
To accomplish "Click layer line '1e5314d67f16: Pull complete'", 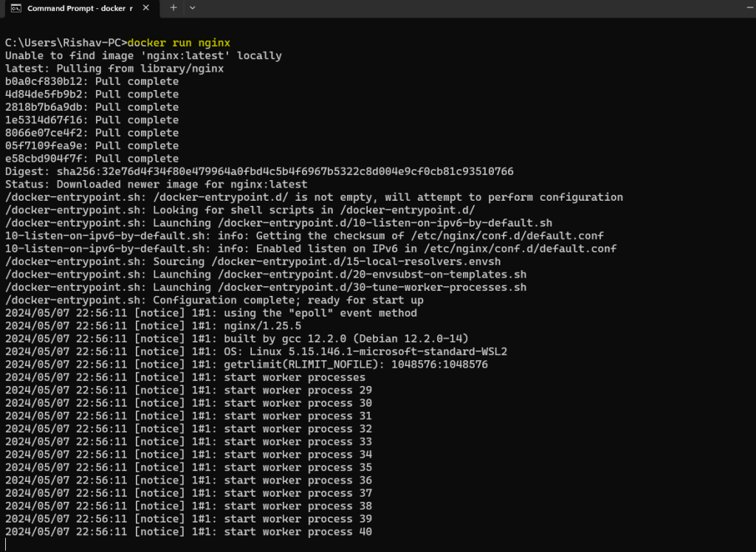I will tap(92, 120).
